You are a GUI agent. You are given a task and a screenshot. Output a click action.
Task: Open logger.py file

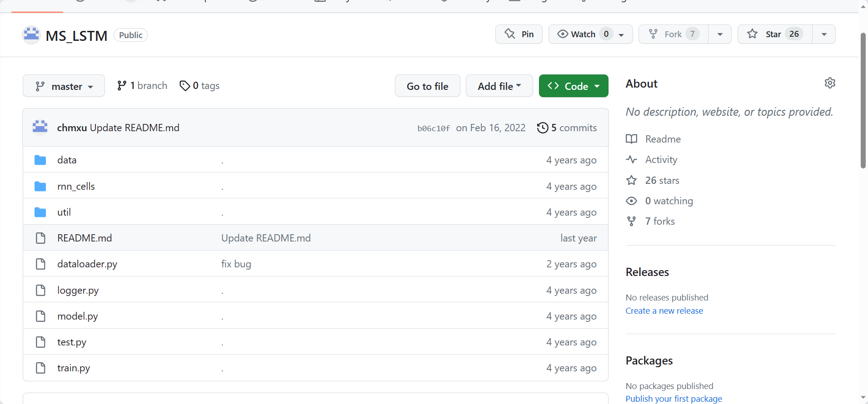tap(78, 291)
